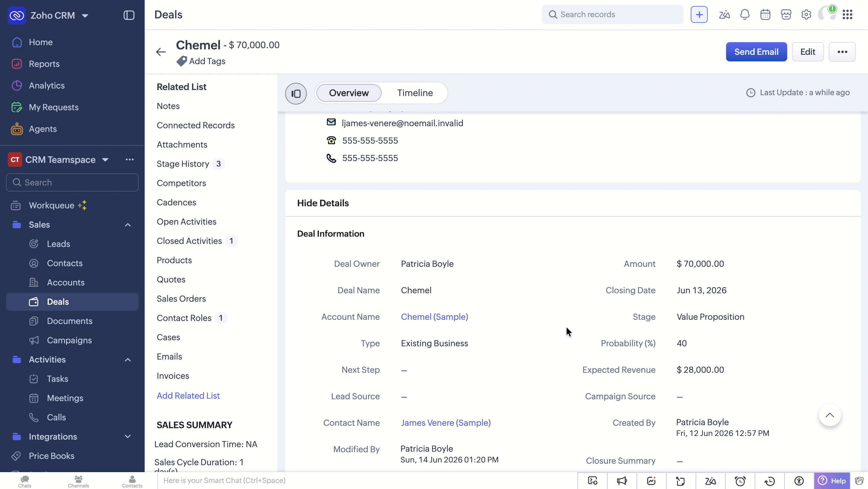
Task: Switch to the Timeline tab
Action: [415, 93]
